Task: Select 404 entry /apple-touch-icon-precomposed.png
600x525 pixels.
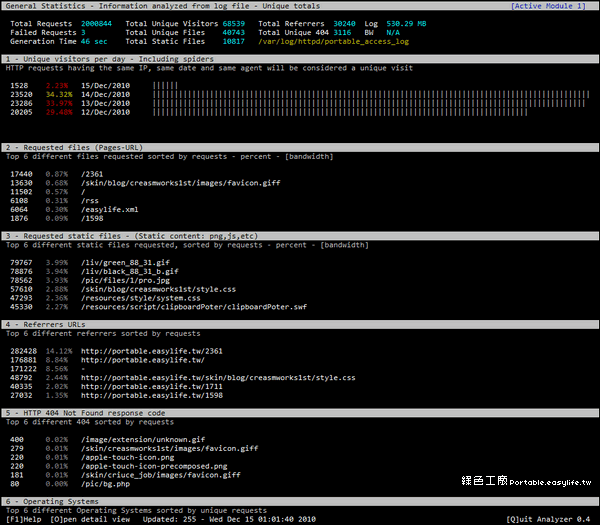Action: pos(154,466)
